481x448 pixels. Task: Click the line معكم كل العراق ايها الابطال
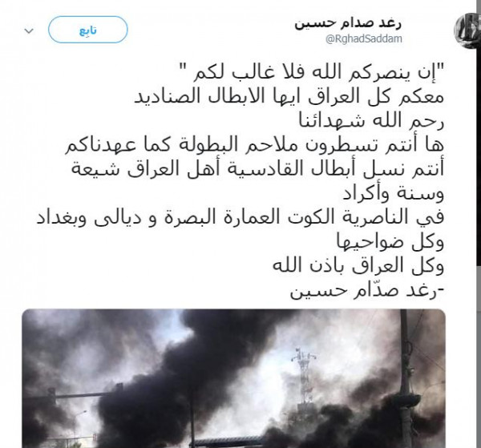coord(289,97)
